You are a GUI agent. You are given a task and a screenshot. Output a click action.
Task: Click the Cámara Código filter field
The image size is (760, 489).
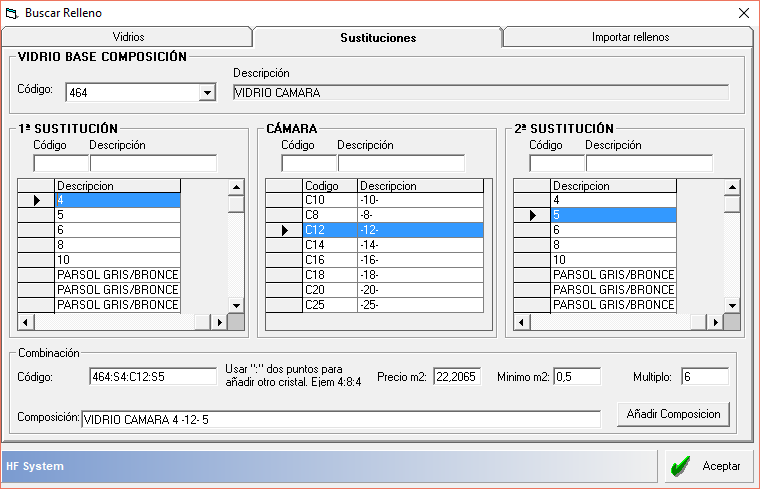(x=308, y=163)
